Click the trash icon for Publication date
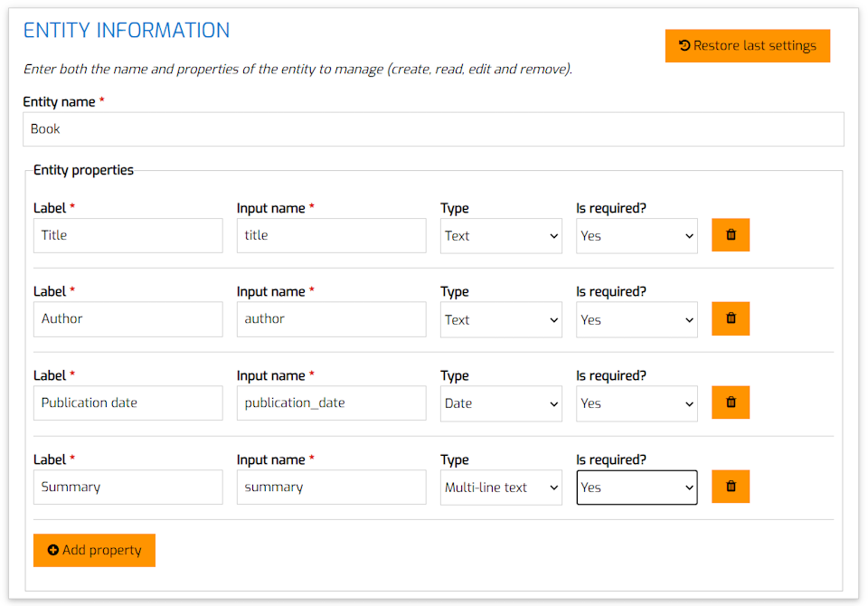This screenshot has width=868, height=606. click(x=730, y=402)
